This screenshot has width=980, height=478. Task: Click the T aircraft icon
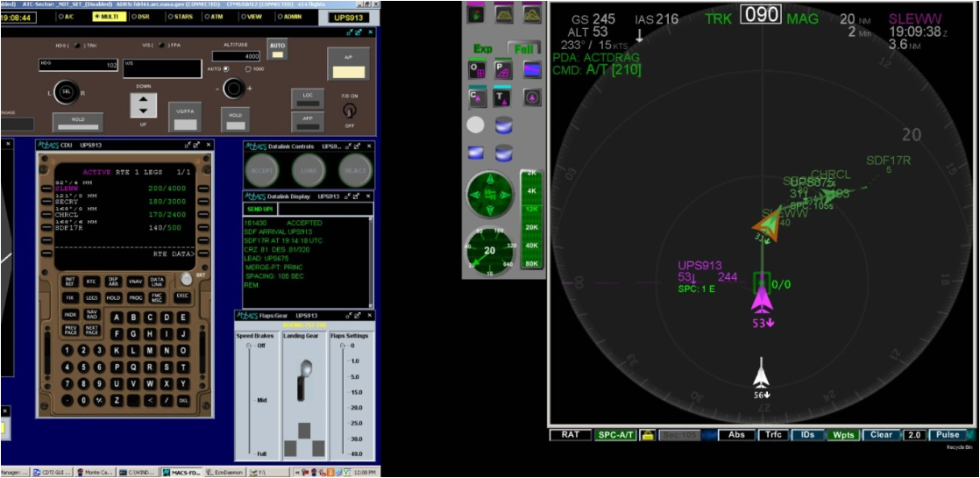pyautogui.click(x=504, y=97)
